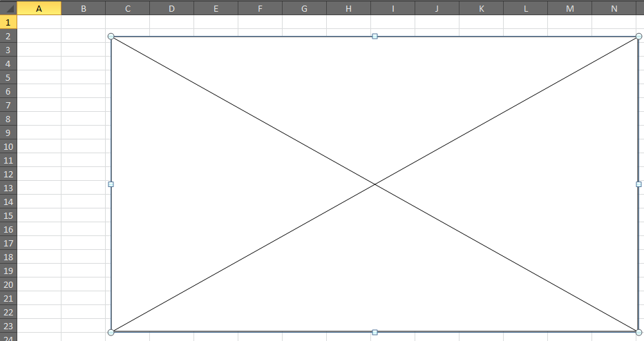Click the top-middle square resize handle
The height and width of the screenshot is (341, 644).
(375, 36)
